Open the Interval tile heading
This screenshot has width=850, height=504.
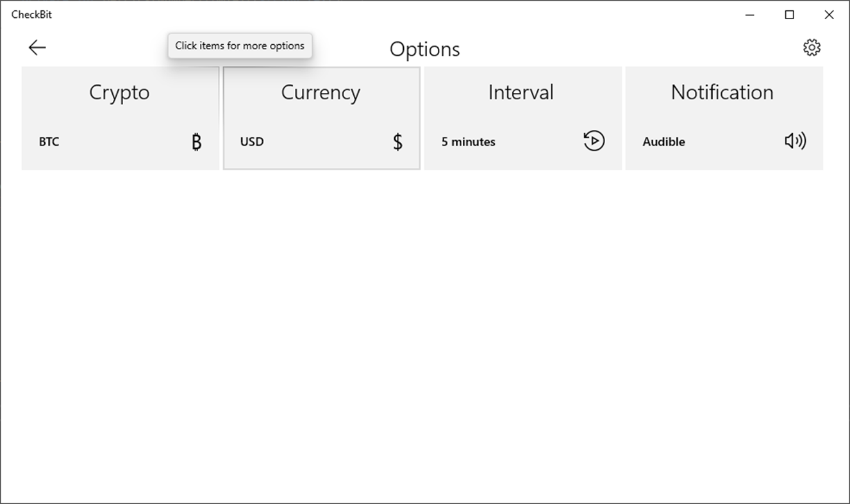pyautogui.click(x=521, y=92)
